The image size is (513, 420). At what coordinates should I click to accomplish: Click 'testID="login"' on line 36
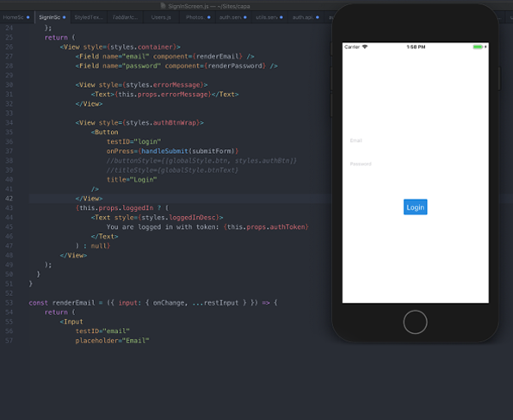pos(133,142)
